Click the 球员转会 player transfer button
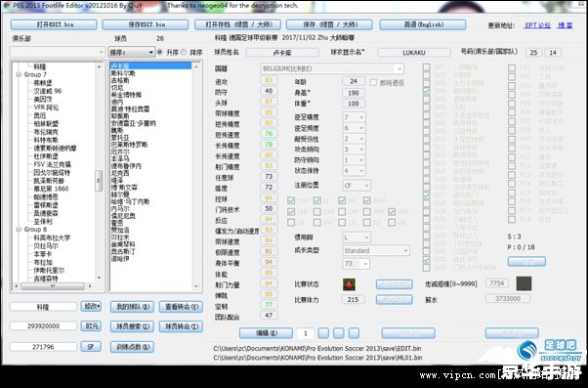Viewport: 588px width, 388px height. (x=181, y=326)
